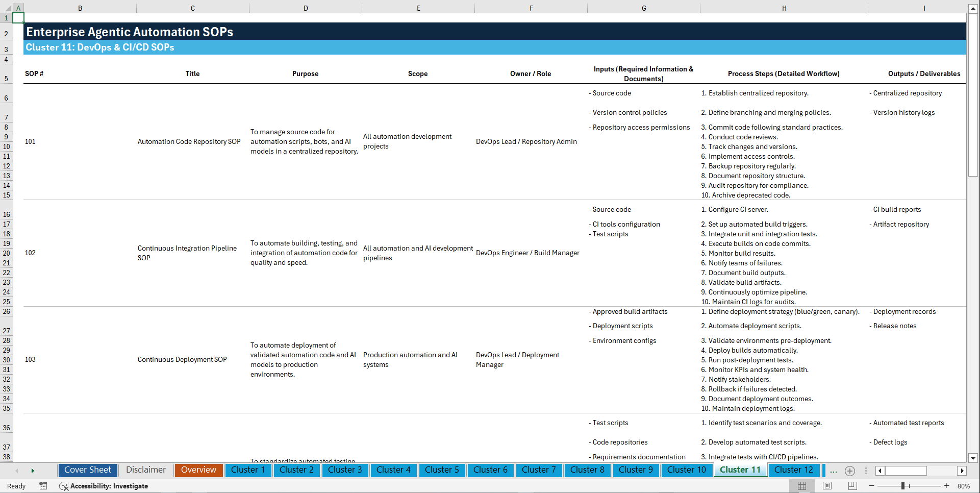
Task: Click the Add Sheet plus button
Action: tap(849, 471)
